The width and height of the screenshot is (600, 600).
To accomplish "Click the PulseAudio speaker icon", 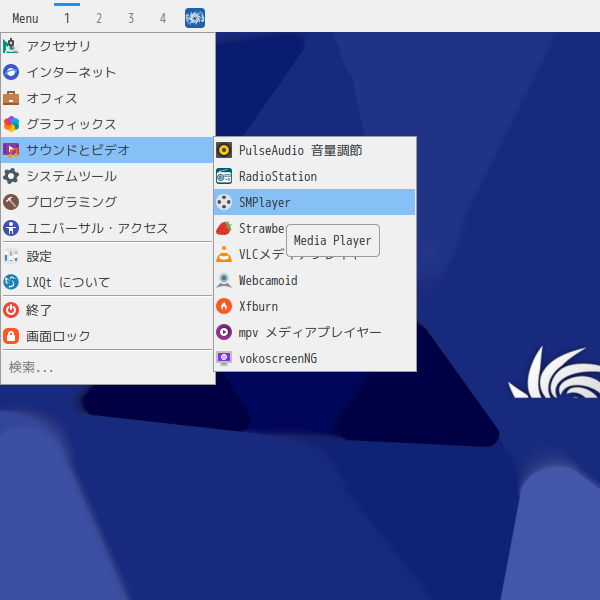I will (224, 150).
